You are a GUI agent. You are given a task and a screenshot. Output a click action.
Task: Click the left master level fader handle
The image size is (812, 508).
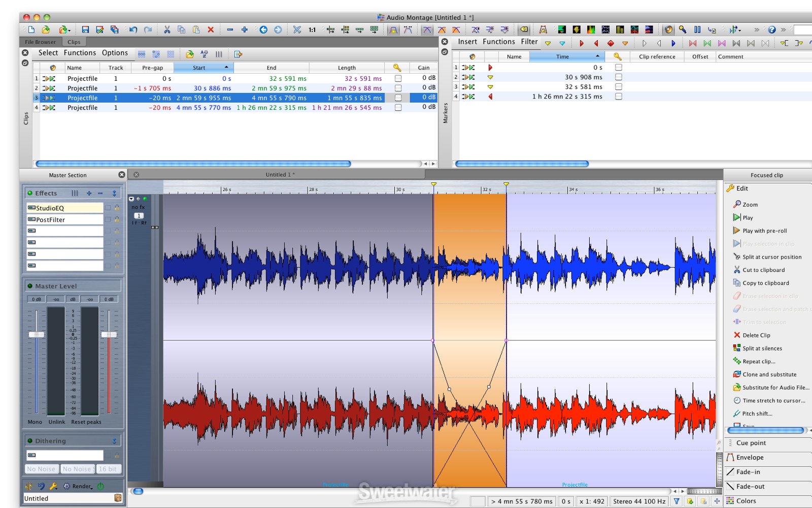point(37,334)
